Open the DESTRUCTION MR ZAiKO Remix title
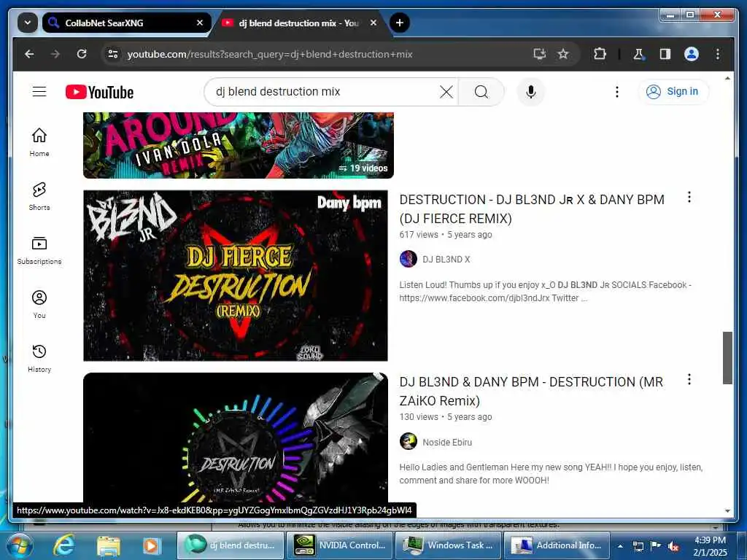This screenshot has width=747, height=560. [x=531, y=392]
